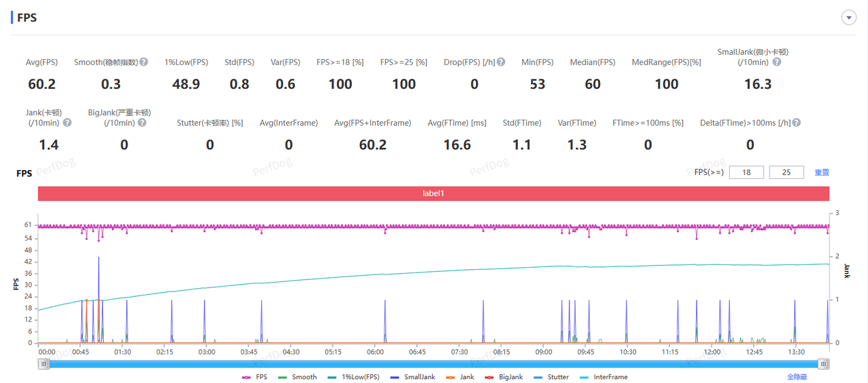This screenshot has width=868, height=383.
Task: Click the FPS threshold field showing 25
Action: point(787,172)
